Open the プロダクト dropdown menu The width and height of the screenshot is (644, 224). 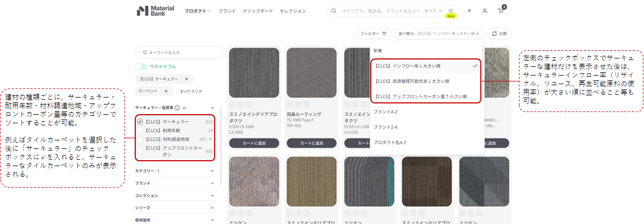pos(197,11)
